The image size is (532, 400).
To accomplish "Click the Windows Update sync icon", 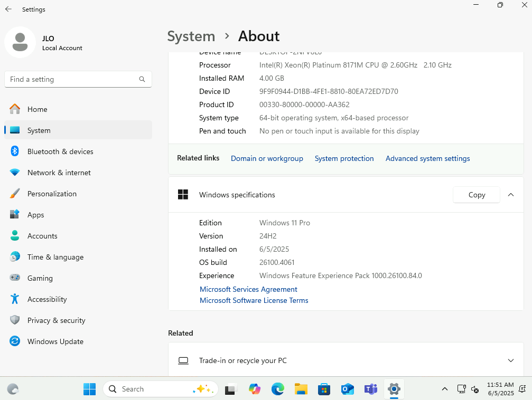I will (15, 341).
